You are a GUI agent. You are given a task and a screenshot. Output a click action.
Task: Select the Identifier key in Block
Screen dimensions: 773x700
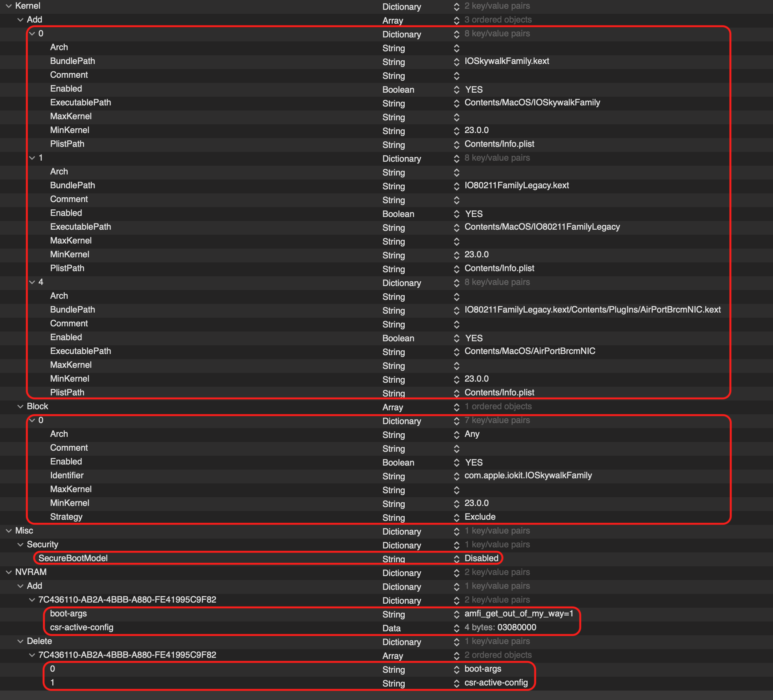pyautogui.click(x=67, y=476)
